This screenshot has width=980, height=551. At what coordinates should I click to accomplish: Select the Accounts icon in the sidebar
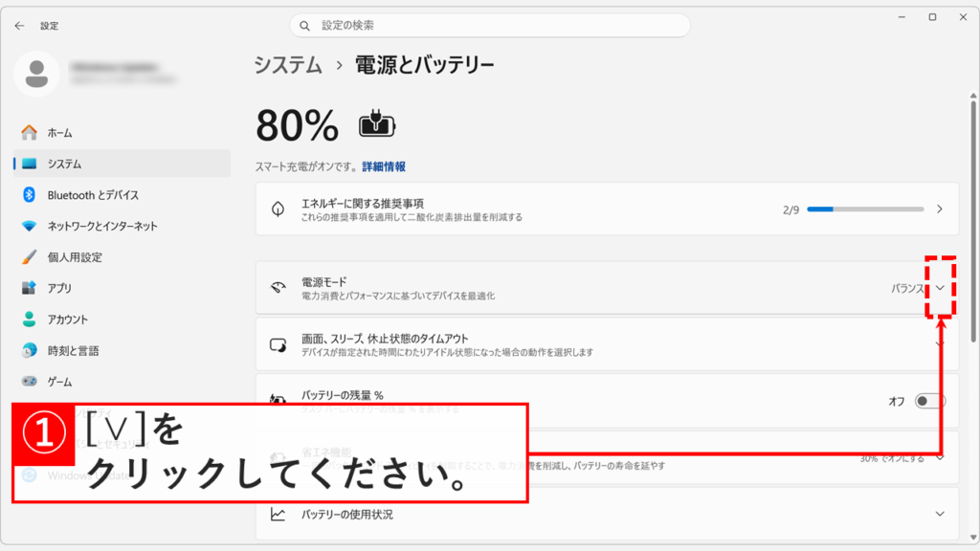point(31,319)
